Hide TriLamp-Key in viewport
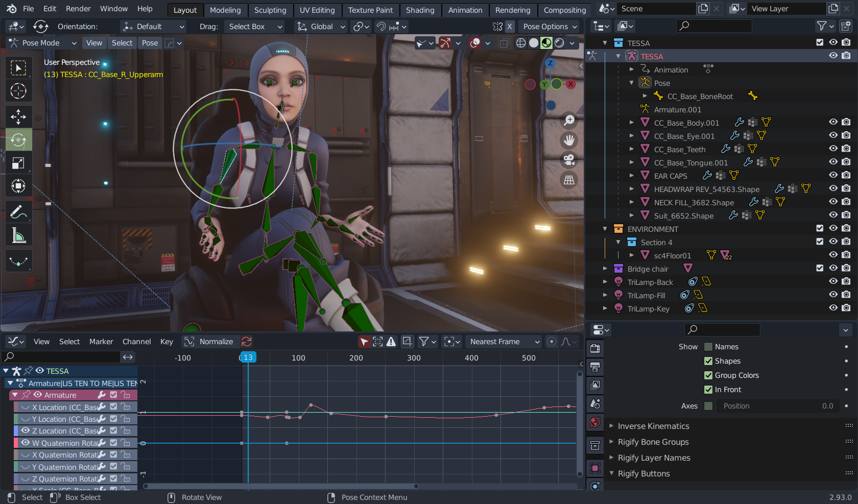 point(833,308)
